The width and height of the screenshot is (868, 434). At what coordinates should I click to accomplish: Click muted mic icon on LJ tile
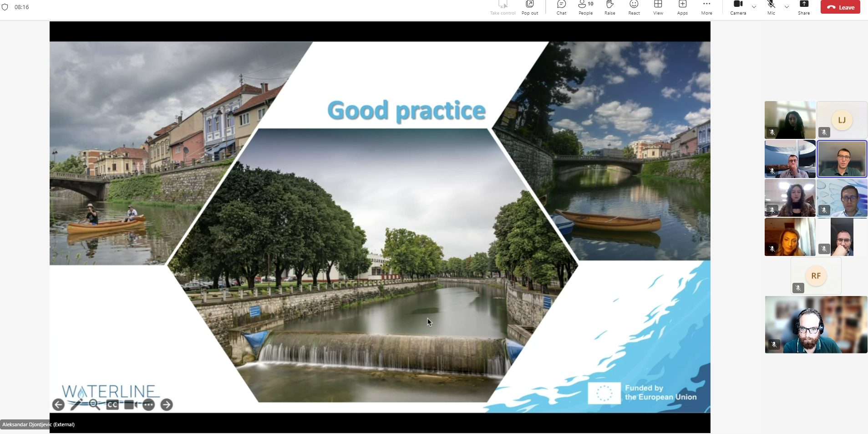pyautogui.click(x=824, y=133)
